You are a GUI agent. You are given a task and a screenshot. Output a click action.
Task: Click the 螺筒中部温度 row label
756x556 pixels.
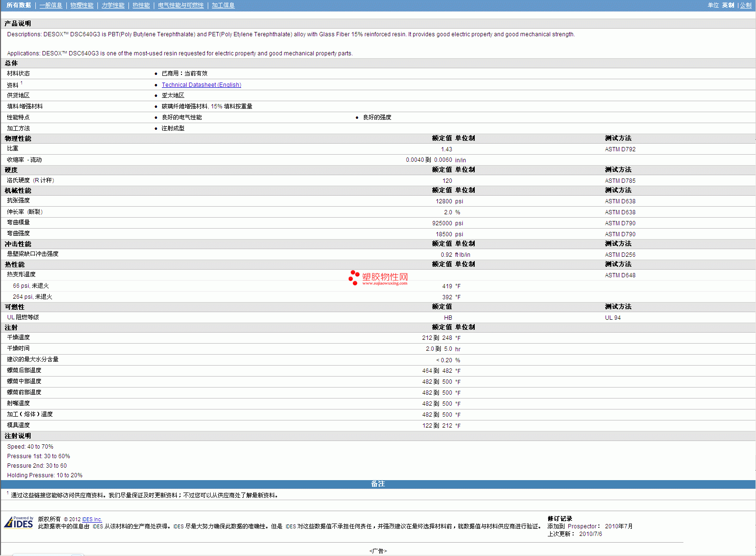(24, 381)
